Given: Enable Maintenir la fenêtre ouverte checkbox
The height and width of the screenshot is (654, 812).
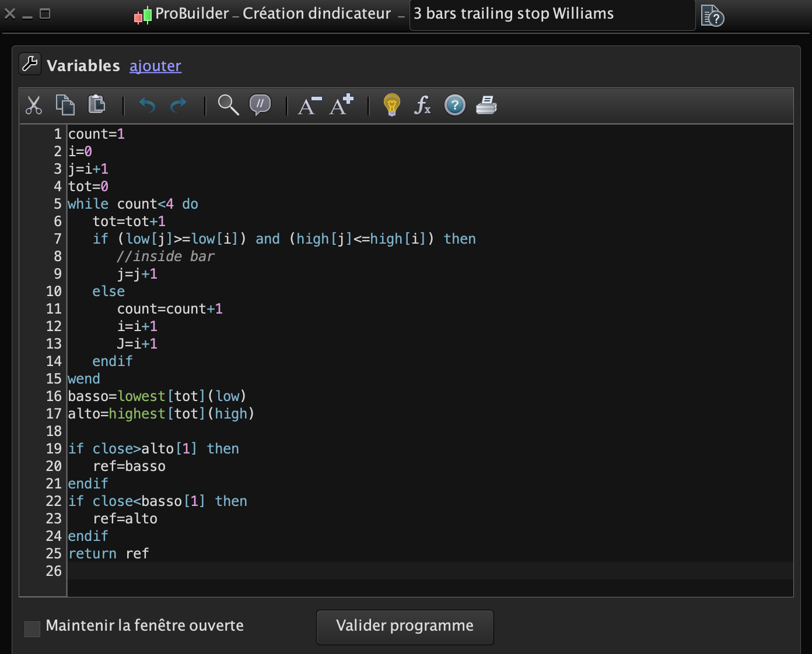Looking at the screenshot, I should pos(33,629).
